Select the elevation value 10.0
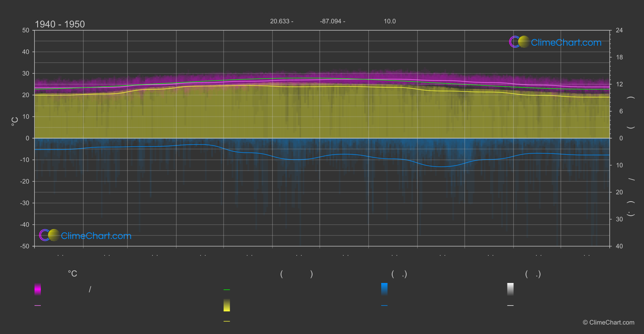Image resolution: width=644 pixels, height=334 pixels. pos(390,21)
